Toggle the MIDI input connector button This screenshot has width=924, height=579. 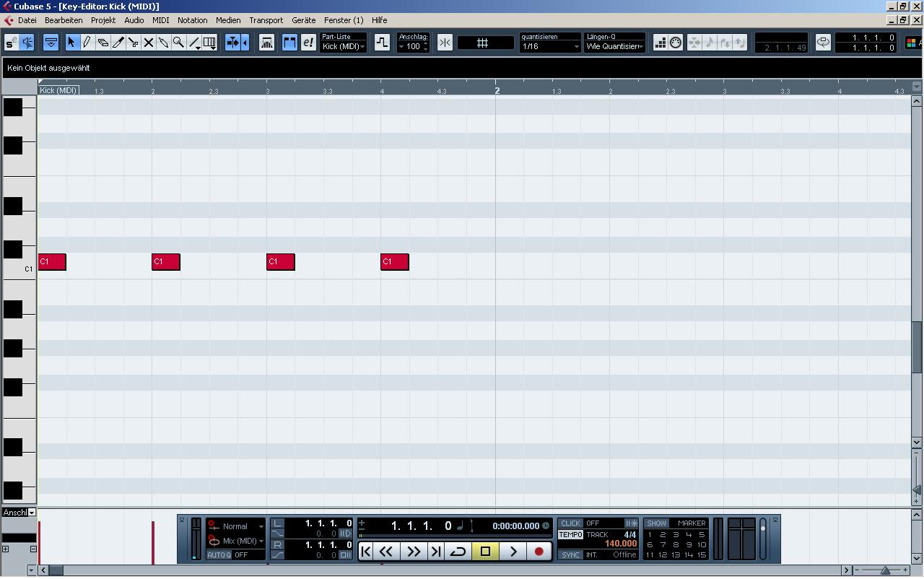676,43
